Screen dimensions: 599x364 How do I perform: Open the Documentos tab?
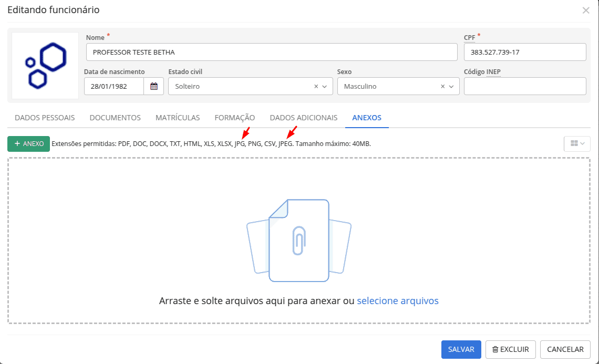tap(115, 118)
